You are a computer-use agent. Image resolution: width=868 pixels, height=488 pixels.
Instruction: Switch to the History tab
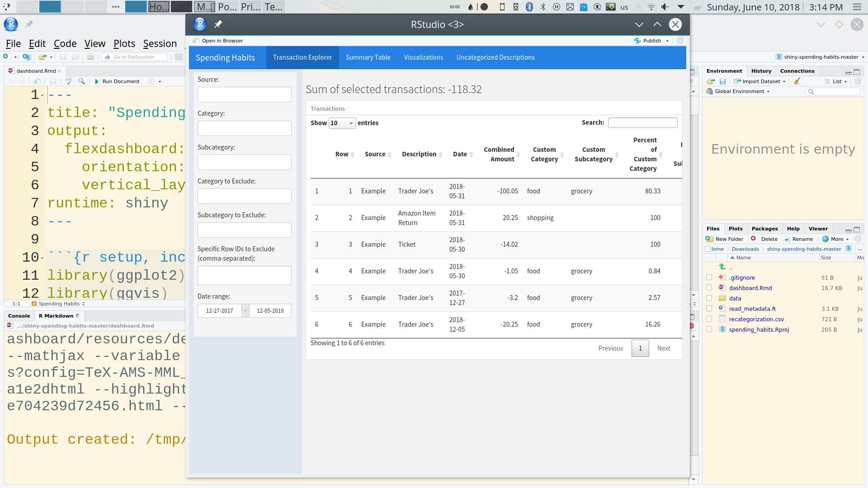coord(761,71)
